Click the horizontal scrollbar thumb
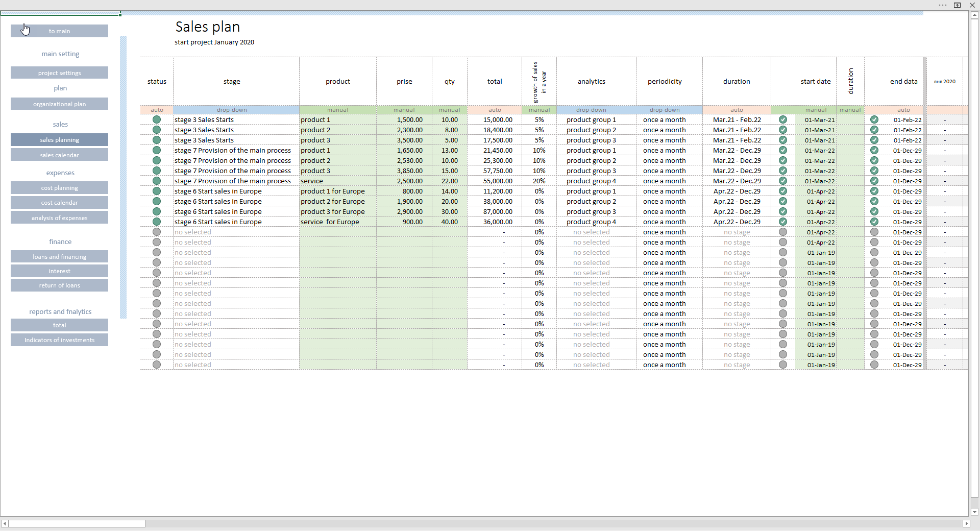Screen dimensions: 980x531 (x=77, y=523)
